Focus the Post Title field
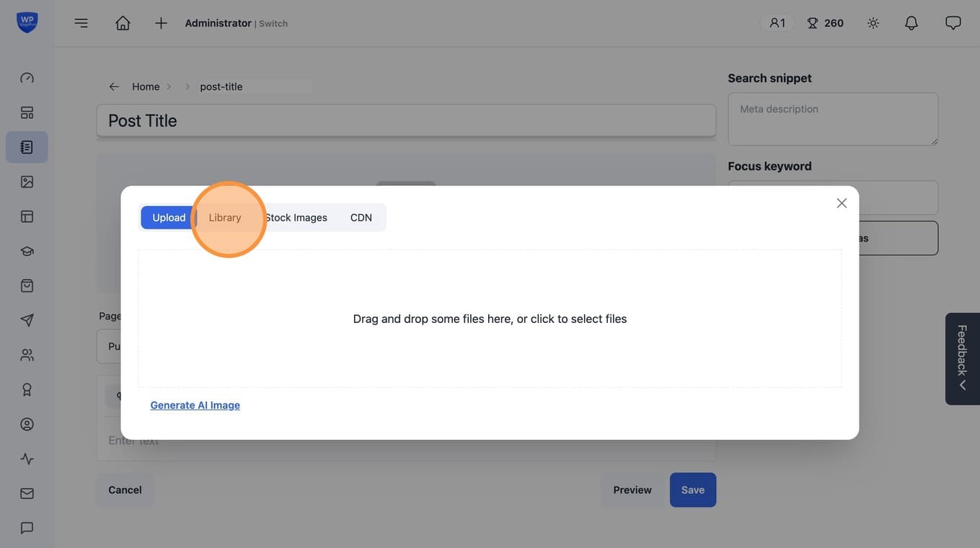 [406, 120]
